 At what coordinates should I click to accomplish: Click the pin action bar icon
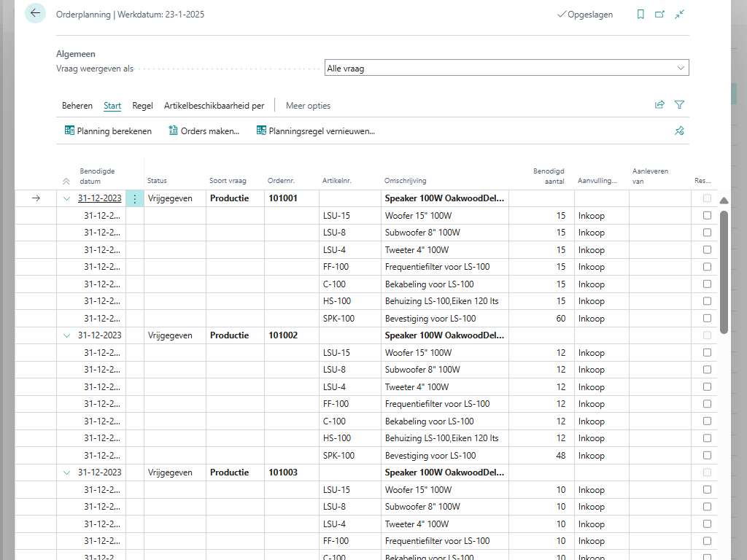click(x=679, y=131)
